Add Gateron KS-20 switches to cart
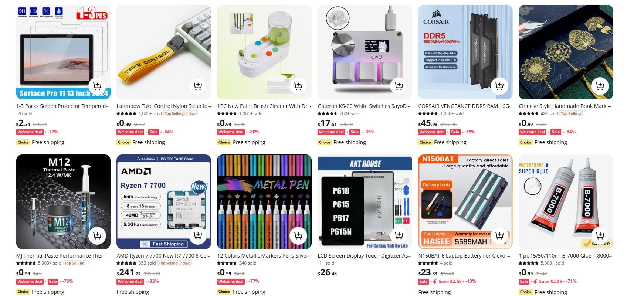Image resolution: width=644 pixels, height=296 pixels. 399,86
